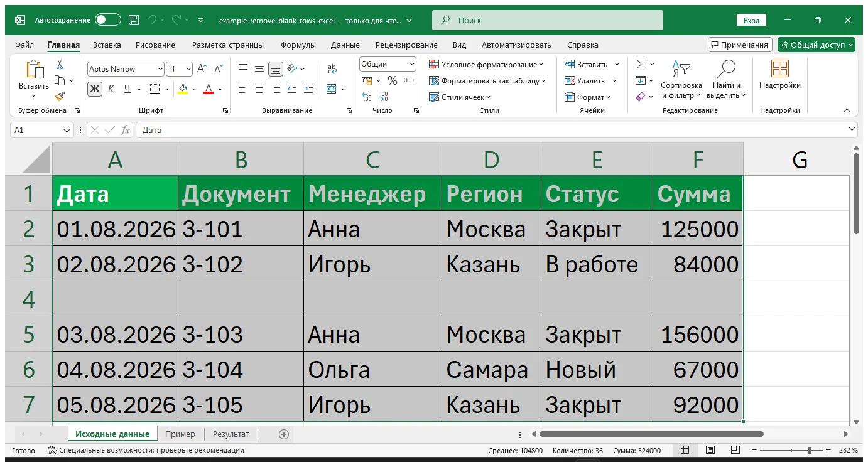868x462 pixels.
Task: Click the 000 thousands separator icon
Action: tap(409, 80)
